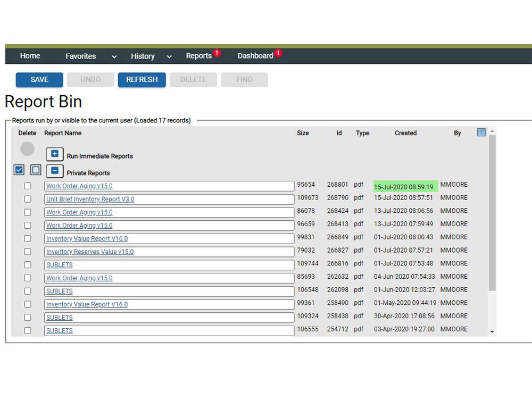Tick delete checkbox for Inventory Reserves Value
The height and width of the screenshot is (399, 532).
(x=28, y=252)
